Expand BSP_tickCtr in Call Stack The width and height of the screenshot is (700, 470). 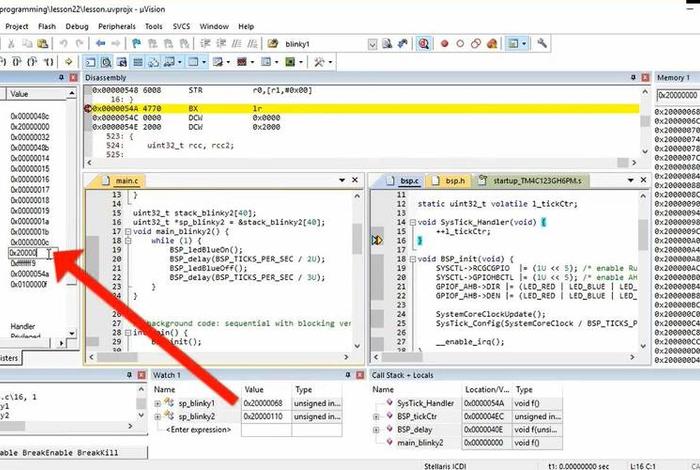tap(376, 416)
